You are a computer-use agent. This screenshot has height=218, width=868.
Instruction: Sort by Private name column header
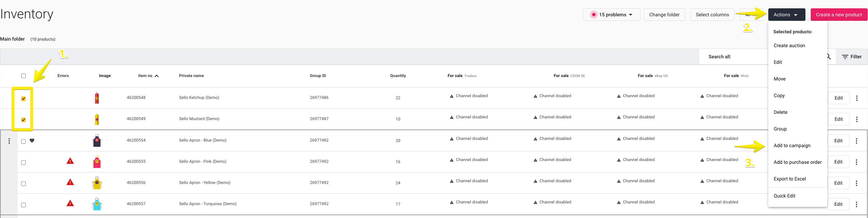click(x=191, y=76)
